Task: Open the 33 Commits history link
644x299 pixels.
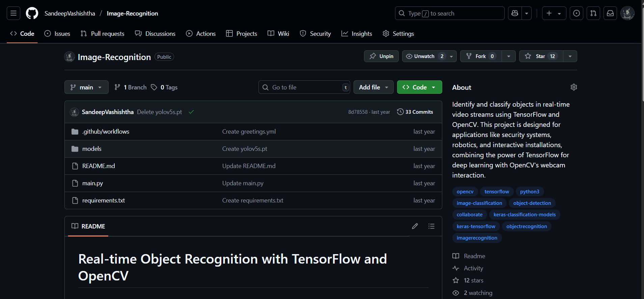Action: [415, 112]
